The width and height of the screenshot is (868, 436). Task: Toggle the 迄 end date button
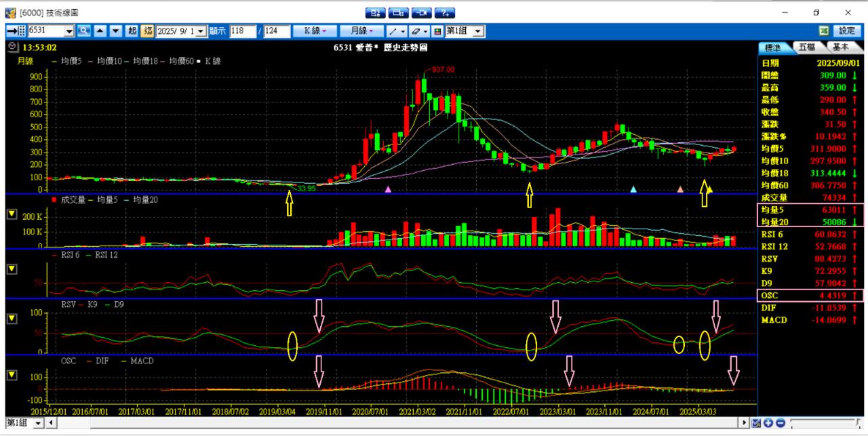click(148, 31)
